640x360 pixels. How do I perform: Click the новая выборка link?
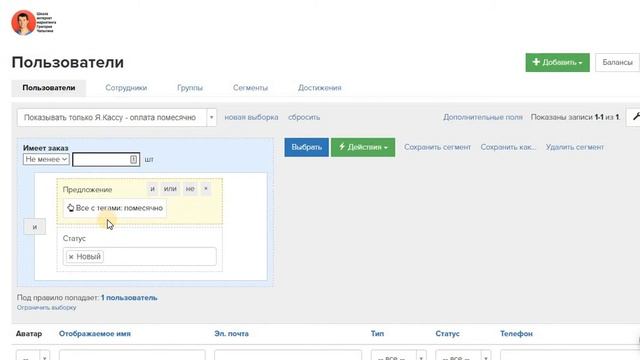pos(251,117)
